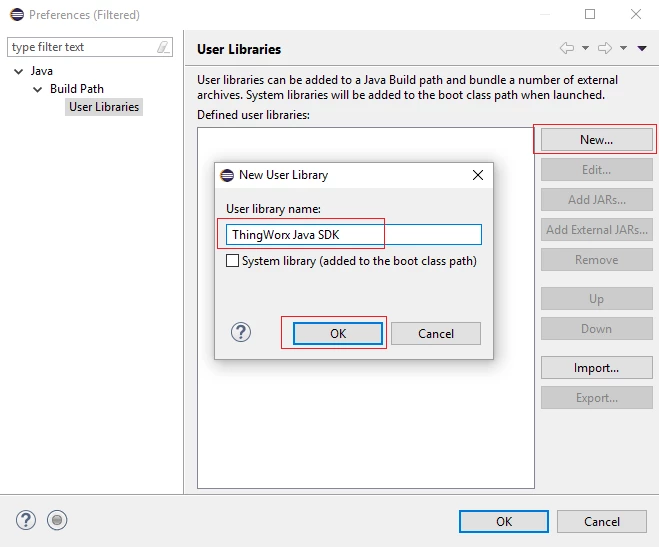
Task: Click the Remove button
Action: coord(596,260)
